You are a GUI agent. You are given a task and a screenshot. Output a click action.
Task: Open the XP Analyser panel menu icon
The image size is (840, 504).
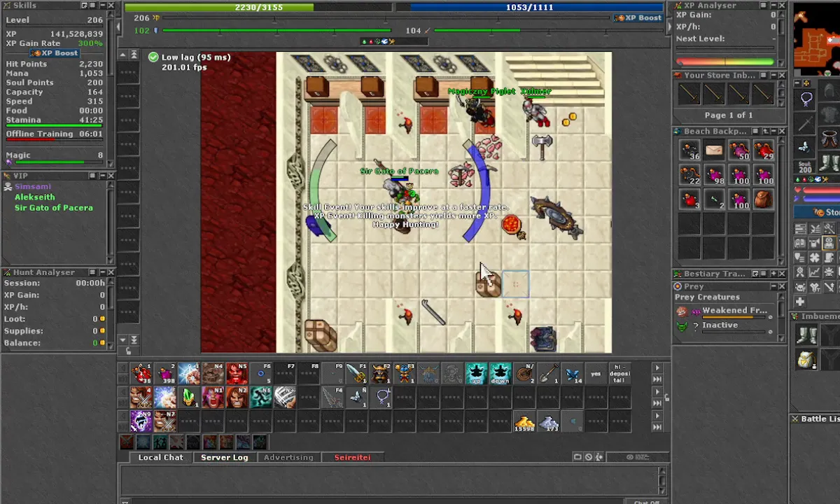click(x=762, y=6)
